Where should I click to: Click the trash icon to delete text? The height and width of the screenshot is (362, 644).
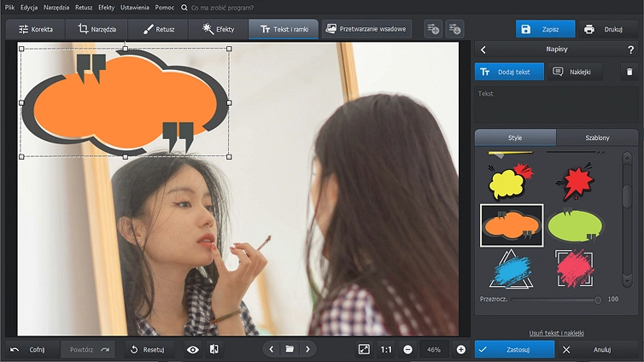(629, 72)
